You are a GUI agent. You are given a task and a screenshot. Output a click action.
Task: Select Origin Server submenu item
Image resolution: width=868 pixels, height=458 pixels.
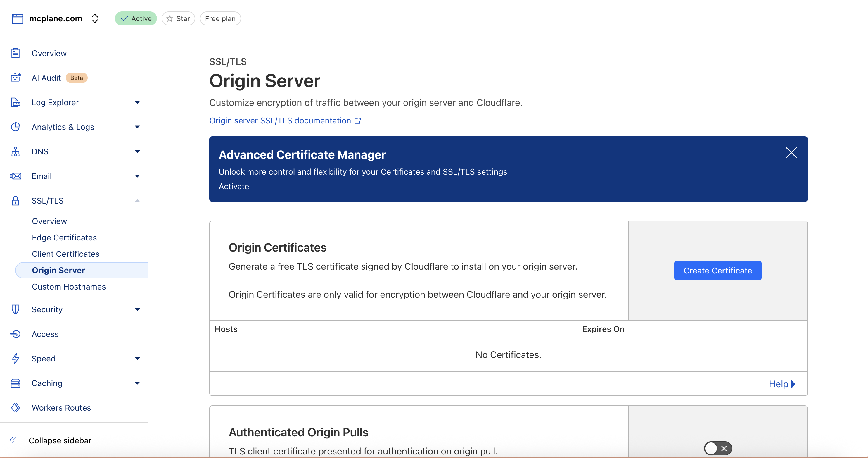[82, 270]
